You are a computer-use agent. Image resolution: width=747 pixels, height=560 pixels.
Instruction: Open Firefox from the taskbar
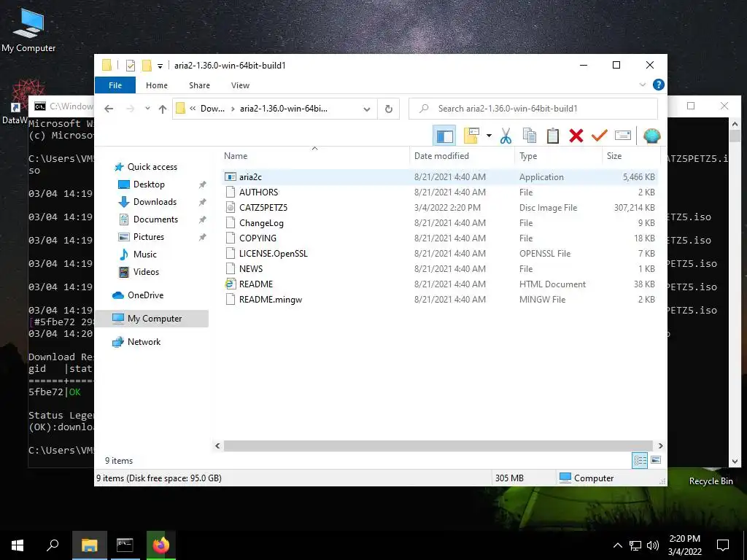pyautogui.click(x=161, y=545)
